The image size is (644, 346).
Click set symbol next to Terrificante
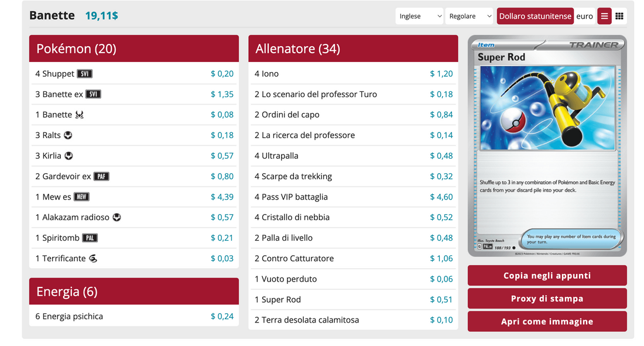(93, 258)
